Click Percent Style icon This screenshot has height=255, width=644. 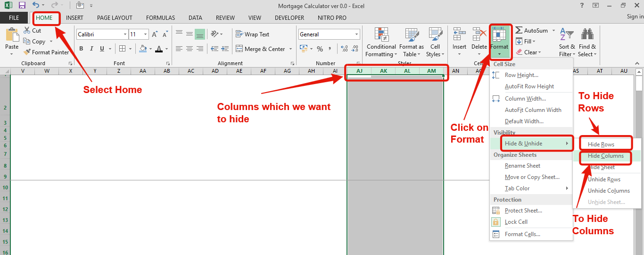point(320,49)
